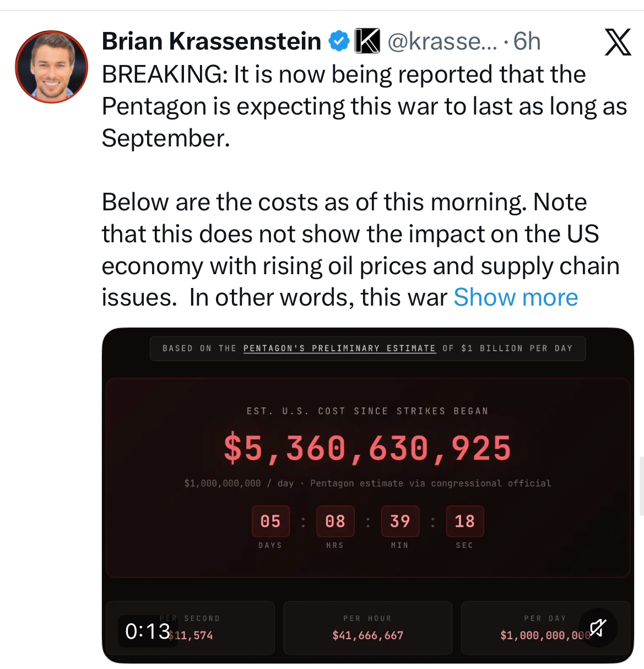Screen dimensions: 644x669
Task: Click the 39 minutes counter box
Action: [400, 521]
